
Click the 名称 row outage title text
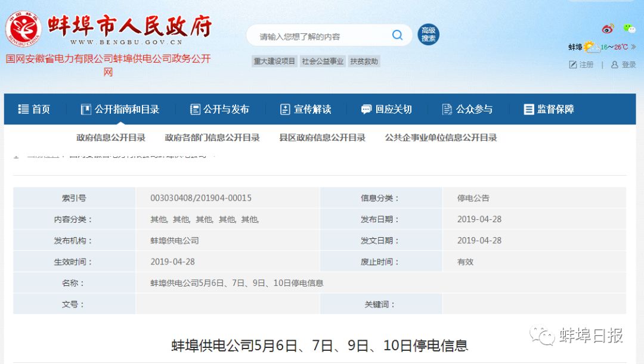(237, 283)
